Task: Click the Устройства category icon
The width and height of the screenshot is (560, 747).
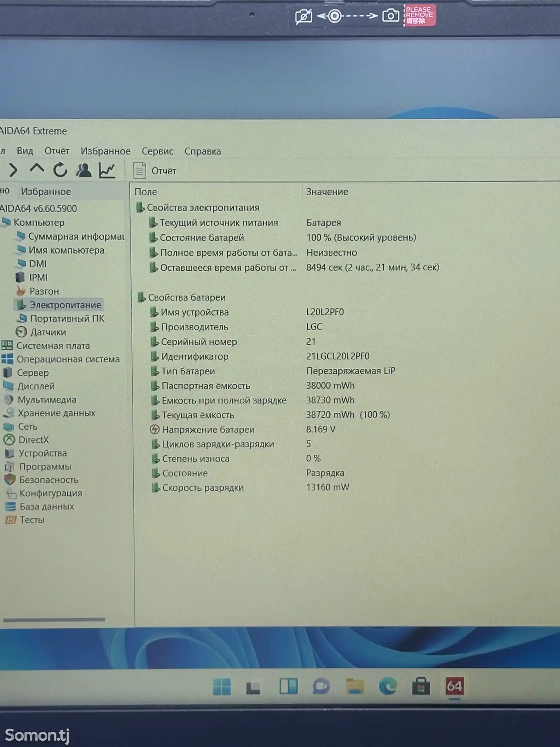Action: (x=9, y=454)
